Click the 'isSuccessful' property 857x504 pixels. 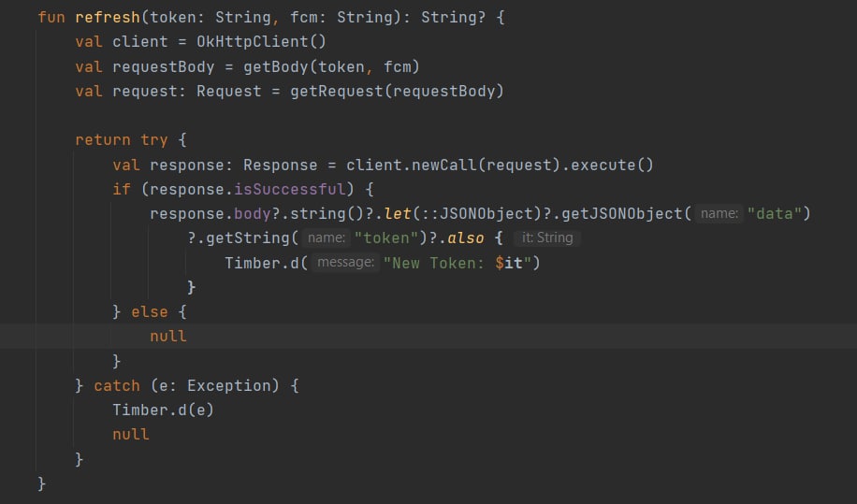[x=290, y=190]
